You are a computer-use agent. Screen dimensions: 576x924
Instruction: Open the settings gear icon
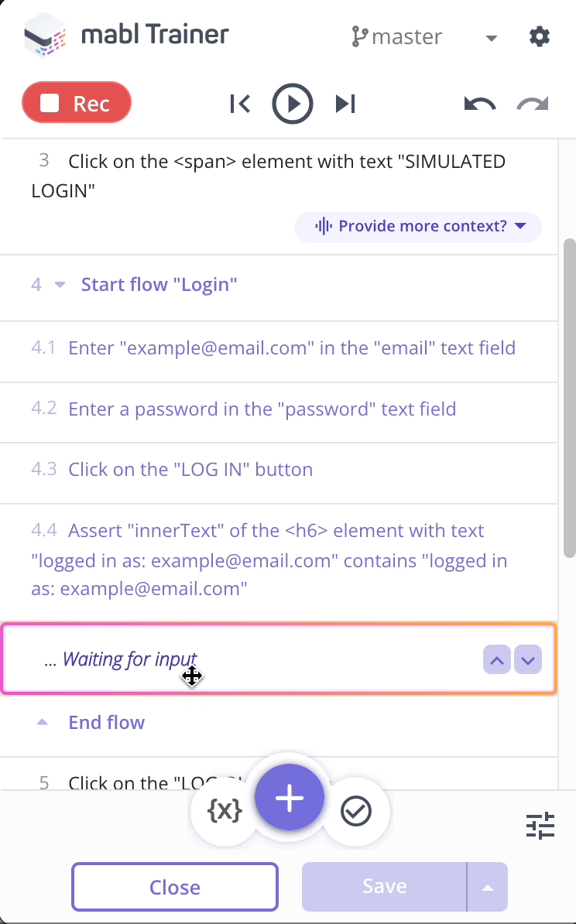[x=540, y=36]
